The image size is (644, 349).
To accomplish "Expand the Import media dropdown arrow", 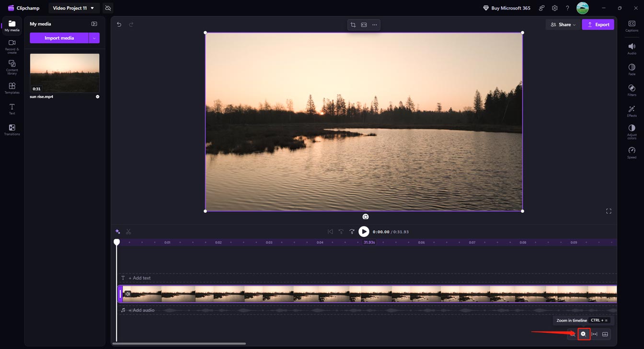I will (x=94, y=38).
